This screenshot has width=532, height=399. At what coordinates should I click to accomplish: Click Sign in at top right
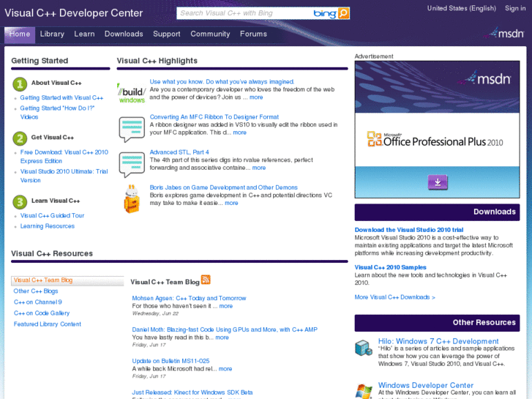tap(515, 8)
